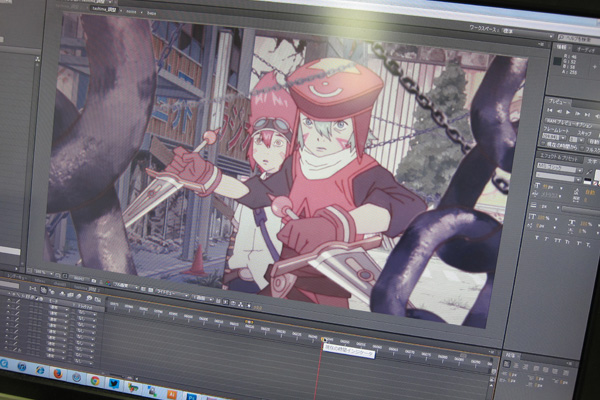Open the show channel RGB icon
This screenshot has width=600, height=400.
(x=108, y=284)
